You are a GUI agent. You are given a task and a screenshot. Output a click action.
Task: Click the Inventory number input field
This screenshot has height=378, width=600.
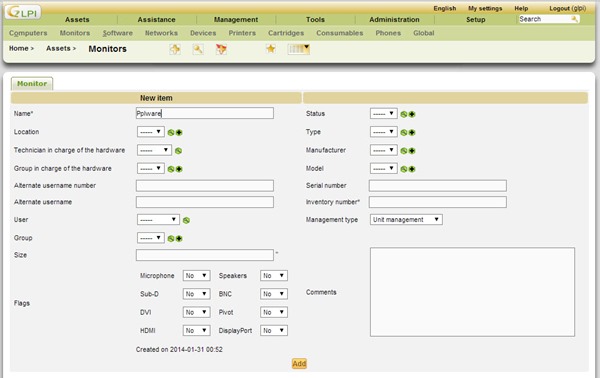pyautogui.click(x=438, y=202)
